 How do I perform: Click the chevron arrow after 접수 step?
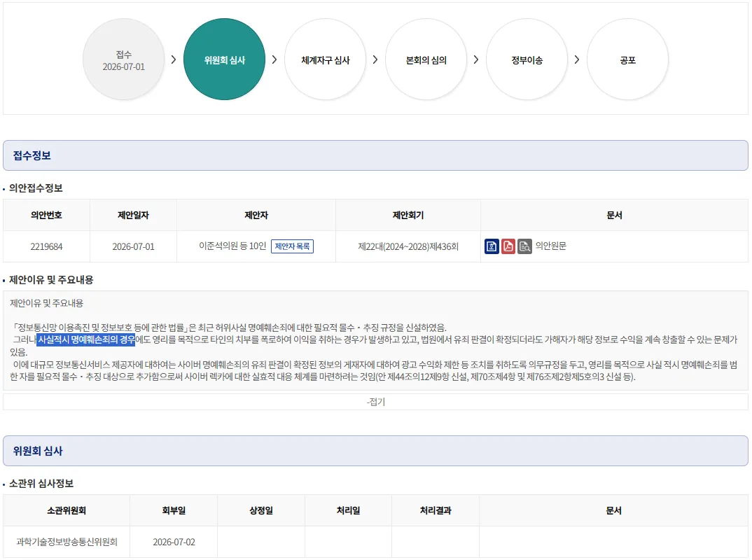pos(174,59)
